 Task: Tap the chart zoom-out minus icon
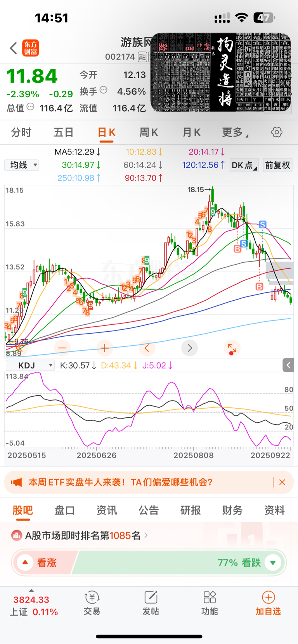62,348
